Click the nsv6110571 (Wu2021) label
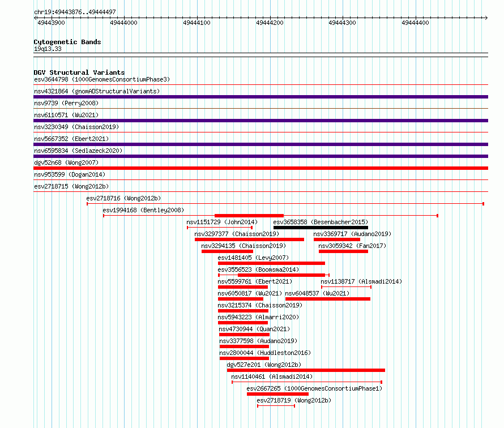 coord(66,115)
